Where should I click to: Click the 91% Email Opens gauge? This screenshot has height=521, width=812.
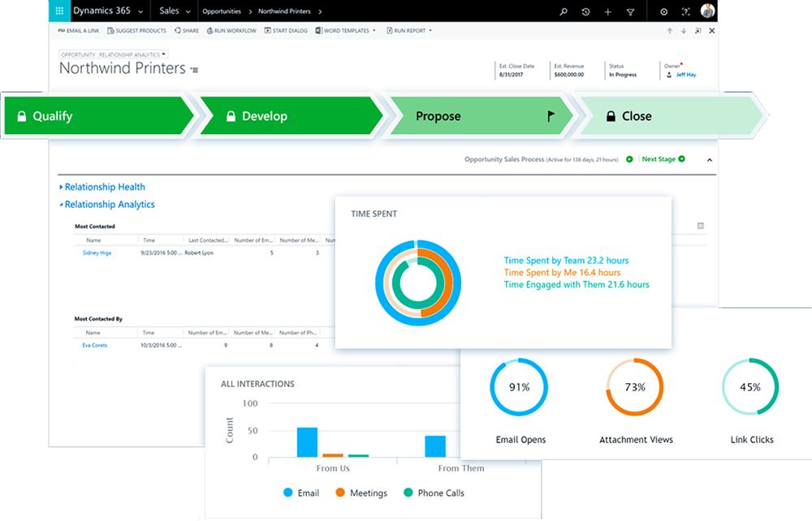coord(519,387)
